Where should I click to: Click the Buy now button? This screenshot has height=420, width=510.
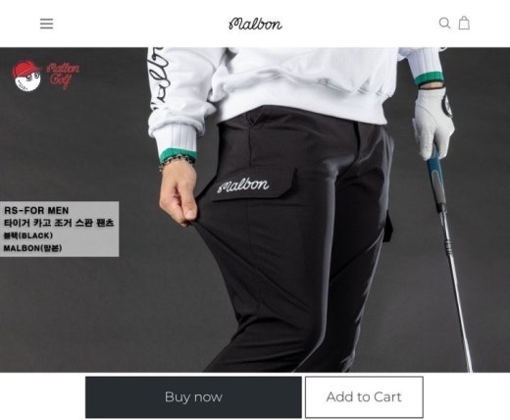pyautogui.click(x=193, y=396)
